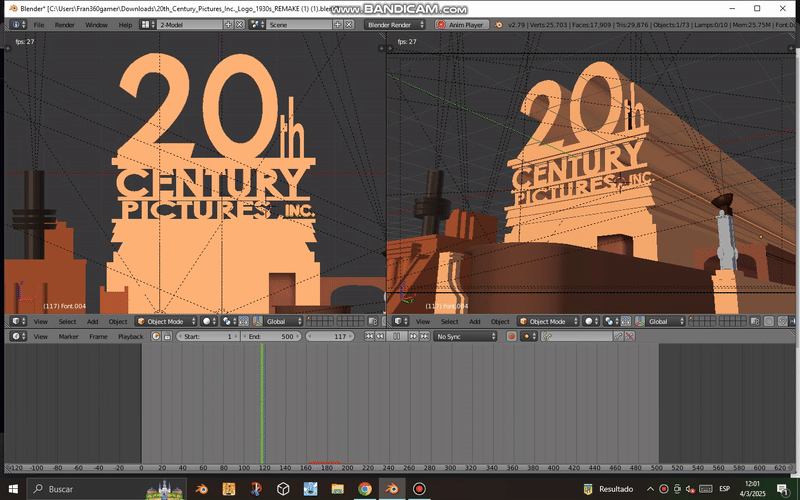Image resolution: width=800 pixels, height=500 pixels.
Task: Open Windows Start menu
Action: [13, 489]
